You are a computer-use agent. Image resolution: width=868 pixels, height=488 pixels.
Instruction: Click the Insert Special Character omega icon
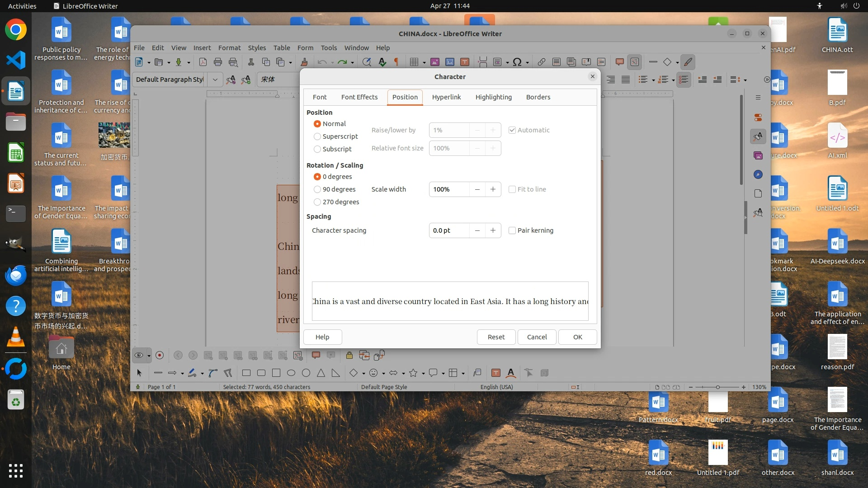pyautogui.click(x=517, y=62)
